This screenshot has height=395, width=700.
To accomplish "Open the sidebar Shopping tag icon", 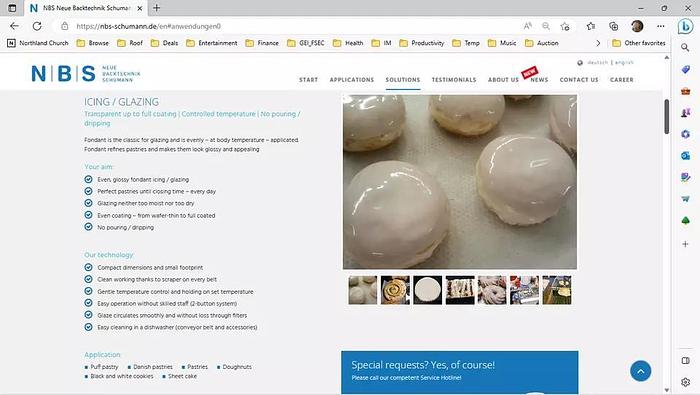I will coord(685,69).
